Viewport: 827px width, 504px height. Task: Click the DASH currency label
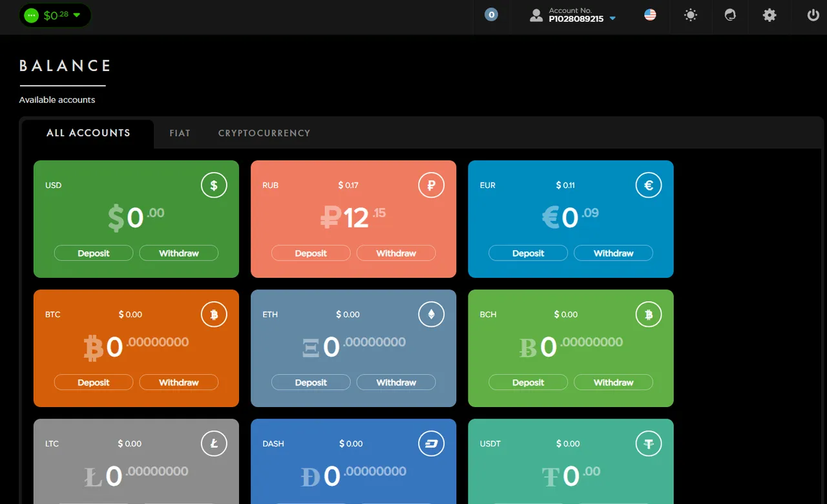click(273, 444)
